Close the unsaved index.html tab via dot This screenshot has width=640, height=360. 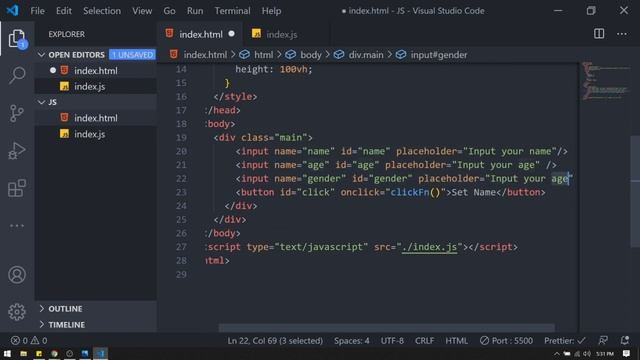point(231,34)
